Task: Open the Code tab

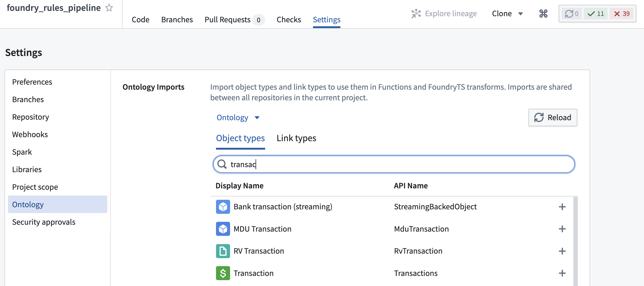Action: coord(141,20)
